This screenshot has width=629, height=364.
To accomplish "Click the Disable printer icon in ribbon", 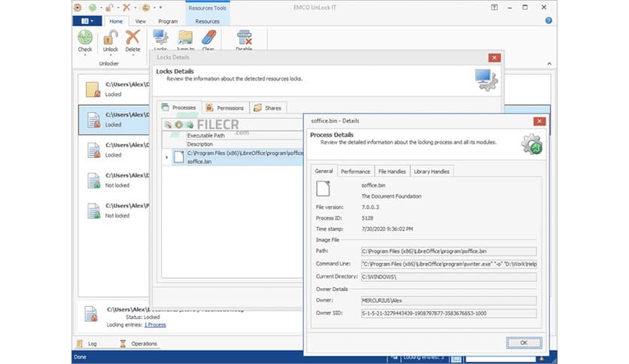I will (x=244, y=38).
